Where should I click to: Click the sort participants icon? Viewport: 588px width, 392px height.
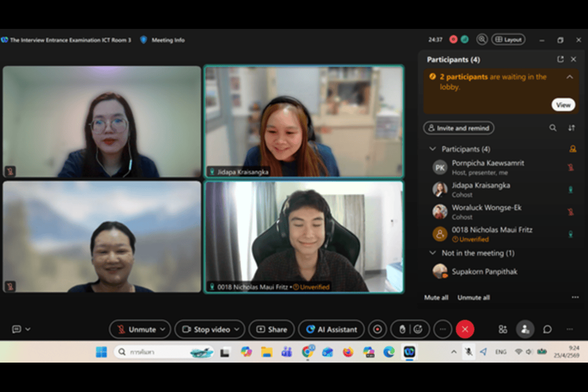point(571,128)
